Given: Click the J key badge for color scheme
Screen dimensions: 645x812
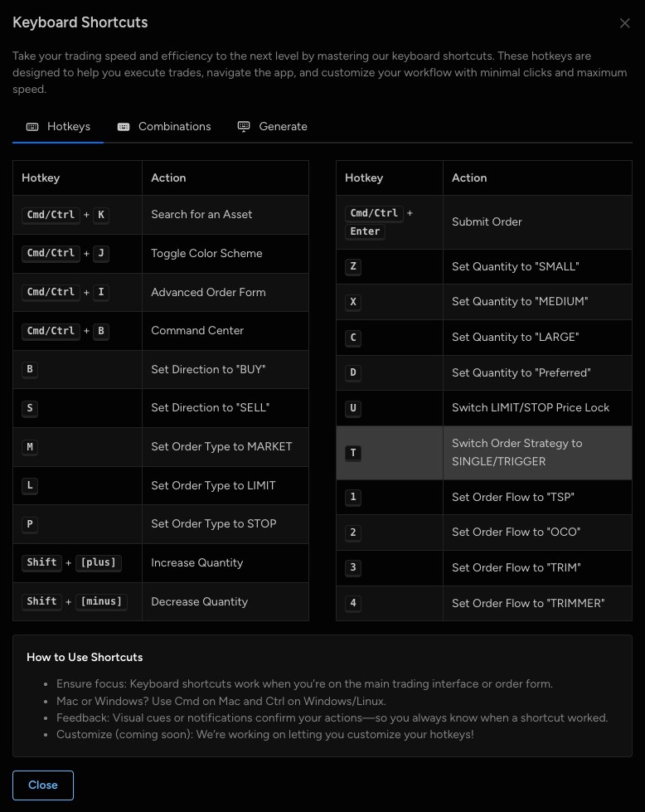Looking at the screenshot, I should pos(101,254).
